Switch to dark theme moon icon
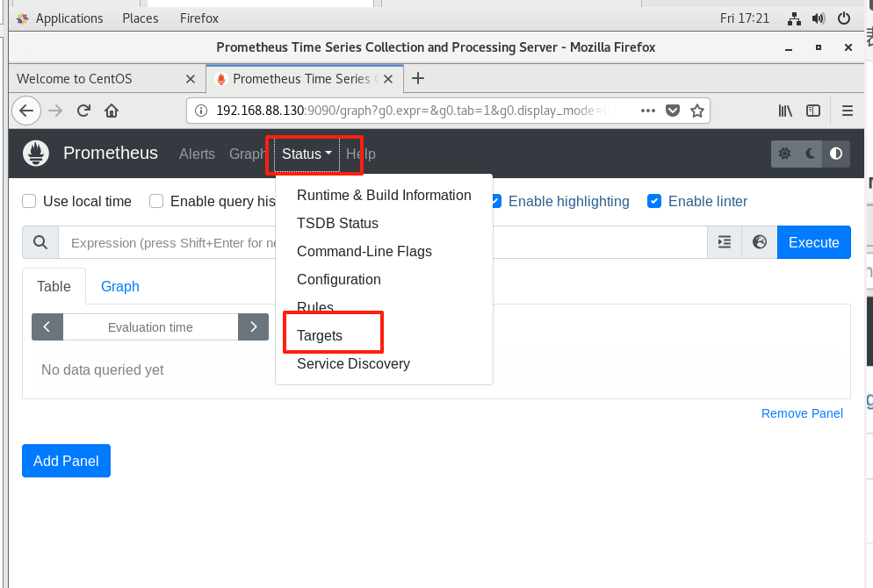Image resolution: width=873 pixels, height=588 pixels. tap(811, 154)
